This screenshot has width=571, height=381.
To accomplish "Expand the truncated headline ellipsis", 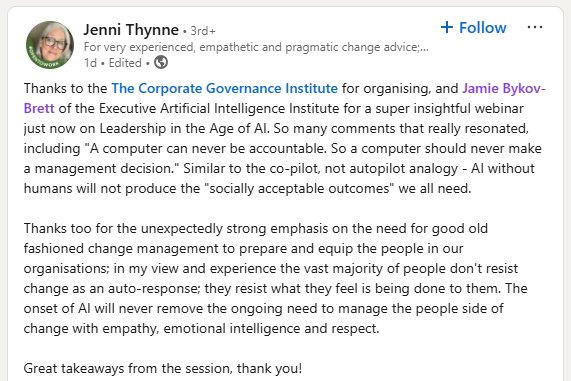I will tap(424, 47).
